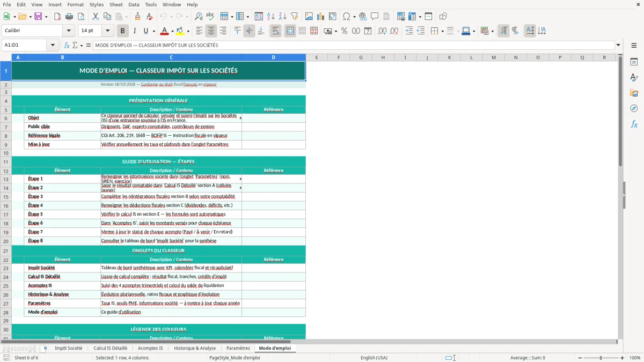Viewport: 644px width, 362px height.
Task: Open the Sheet menu
Action: [x=116, y=4]
